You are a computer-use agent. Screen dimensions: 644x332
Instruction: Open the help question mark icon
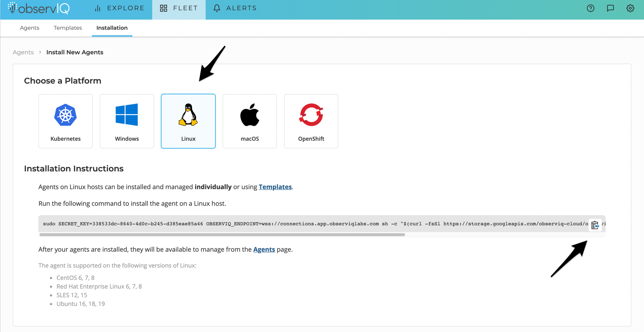tap(591, 8)
